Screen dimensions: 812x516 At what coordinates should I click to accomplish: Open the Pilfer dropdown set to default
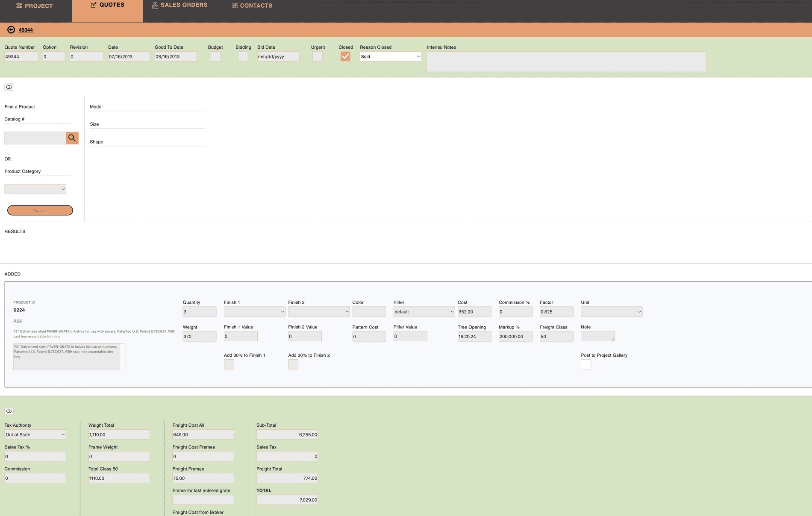[x=424, y=312]
